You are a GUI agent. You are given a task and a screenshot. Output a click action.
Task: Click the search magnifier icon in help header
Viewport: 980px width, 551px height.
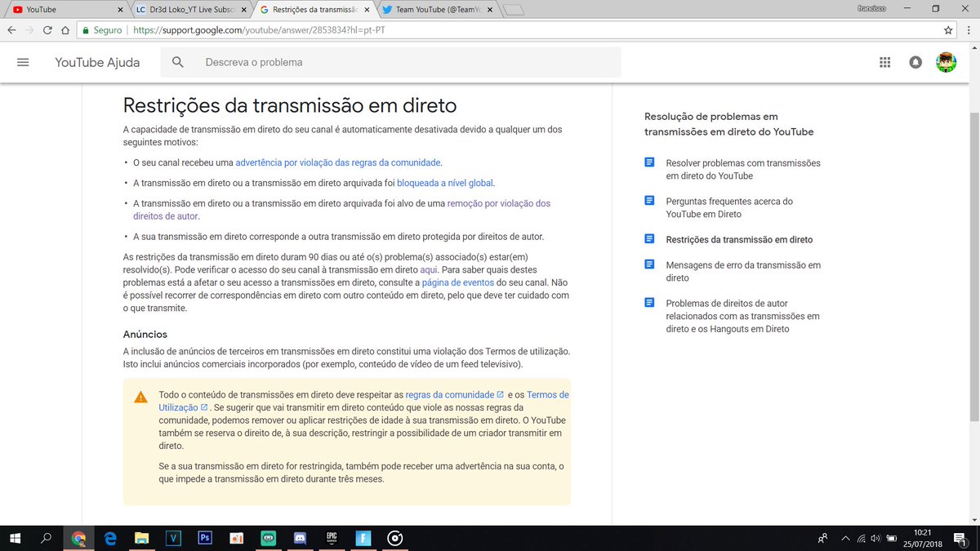[178, 62]
